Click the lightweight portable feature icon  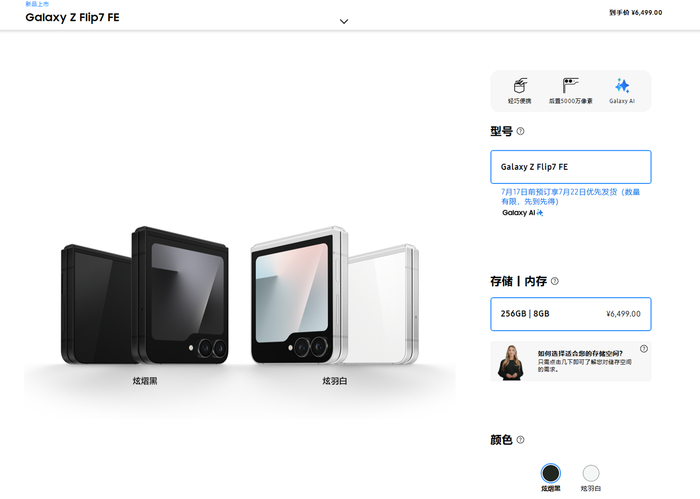[520, 85]
